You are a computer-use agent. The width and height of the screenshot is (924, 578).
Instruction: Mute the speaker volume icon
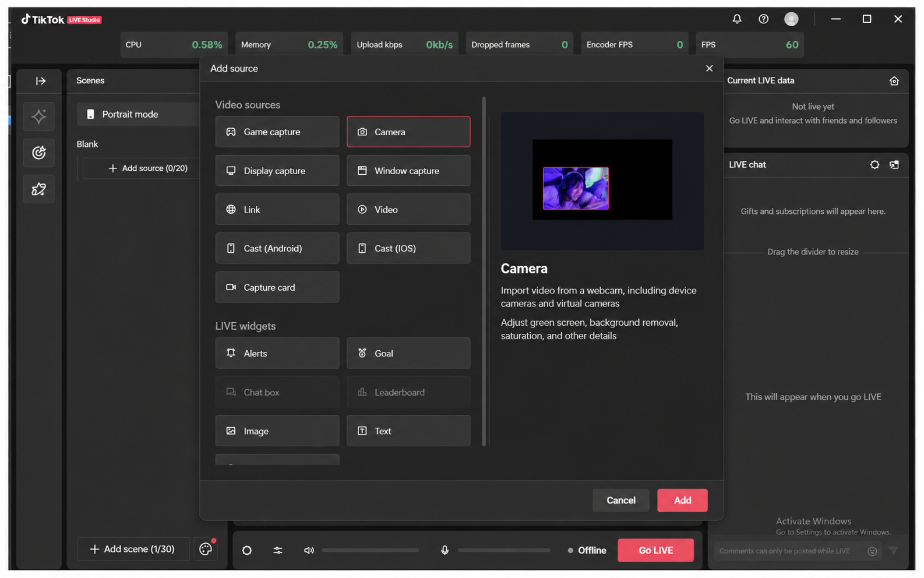309,550
